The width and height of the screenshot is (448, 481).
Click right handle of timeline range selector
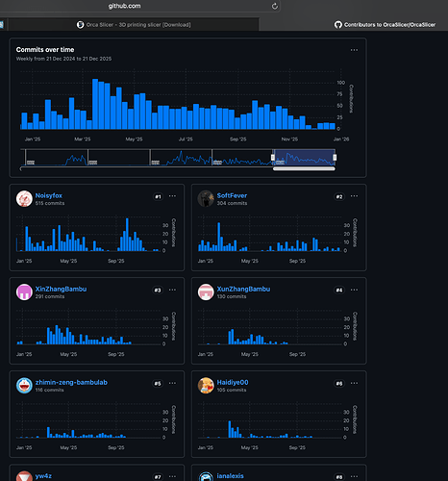335,158
